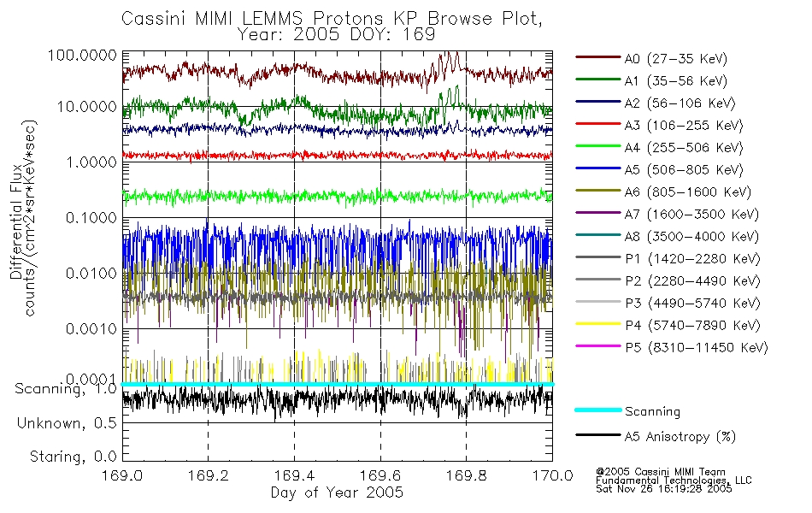Click the black A5 Anisotropy legend line swatch

pyautogui.click(x=598, y=435)
